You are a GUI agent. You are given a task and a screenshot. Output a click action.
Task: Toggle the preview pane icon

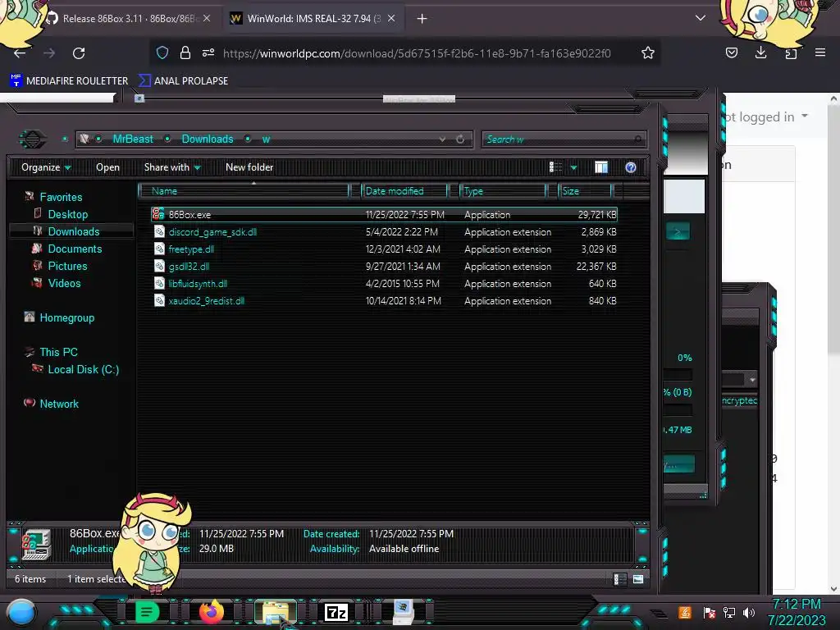(601, 167)
